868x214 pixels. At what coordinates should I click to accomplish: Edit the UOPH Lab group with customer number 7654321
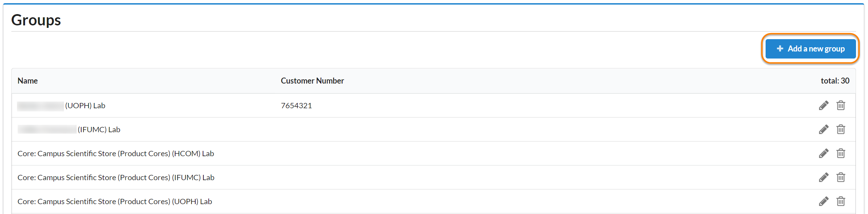click(x=824, y=105)
